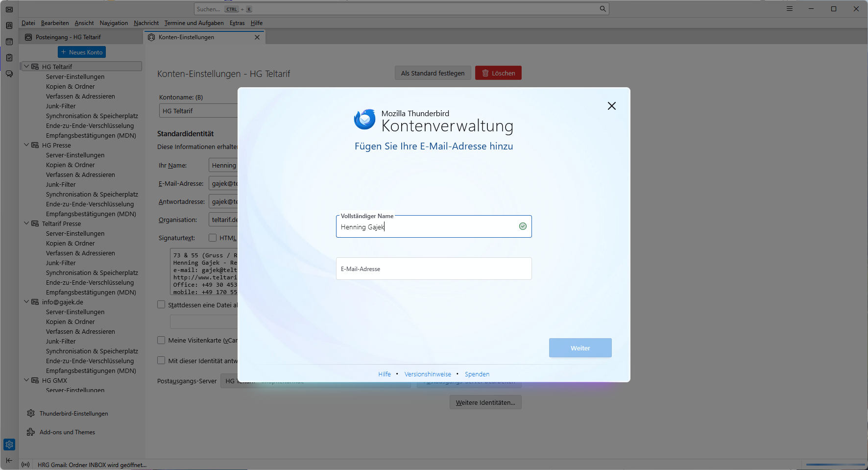868x470 pixels.
Task: Collapse the HG Presse account tree
Action: [x=26, y=145]
